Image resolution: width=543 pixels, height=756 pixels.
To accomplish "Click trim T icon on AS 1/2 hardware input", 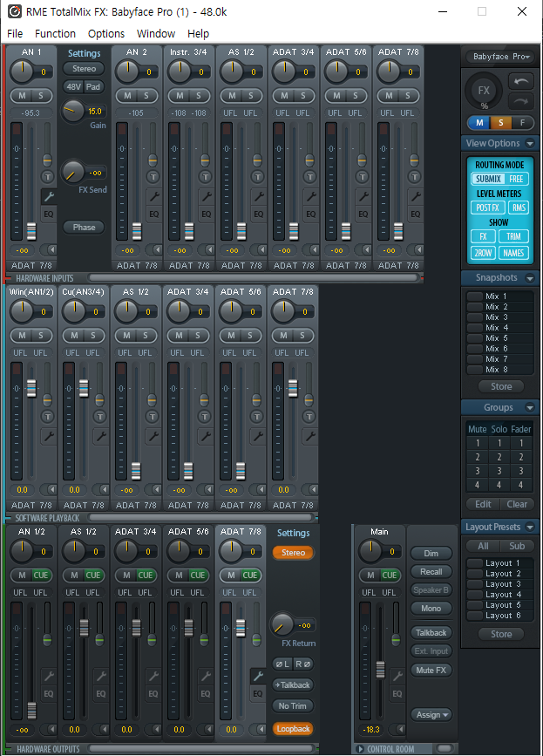I will 257,176.
